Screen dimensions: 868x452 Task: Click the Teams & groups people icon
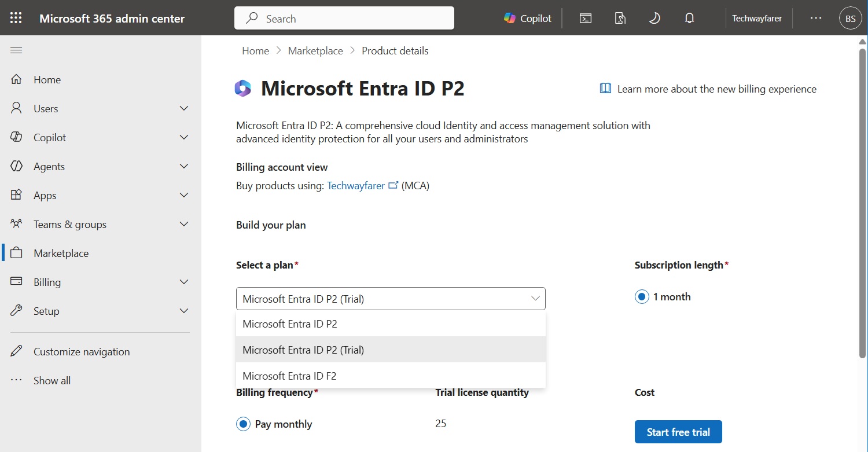pos(16,224)
